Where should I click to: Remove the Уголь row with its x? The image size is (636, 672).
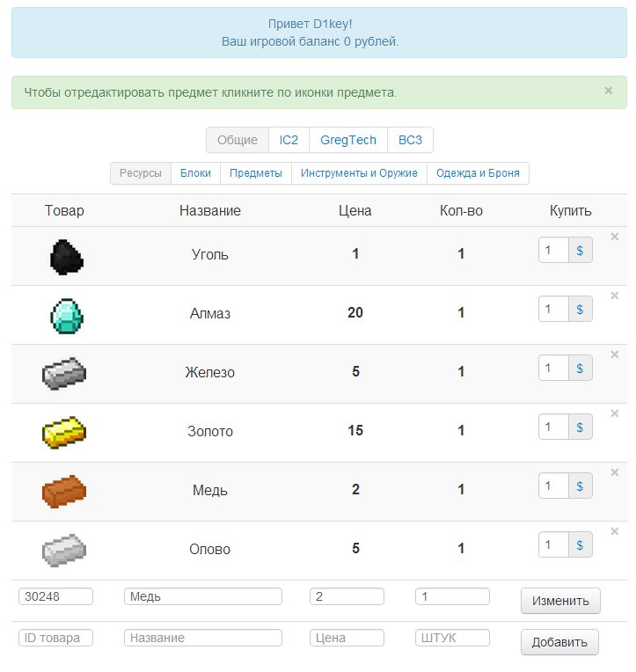pyautogui.click(x=615, y=237)
